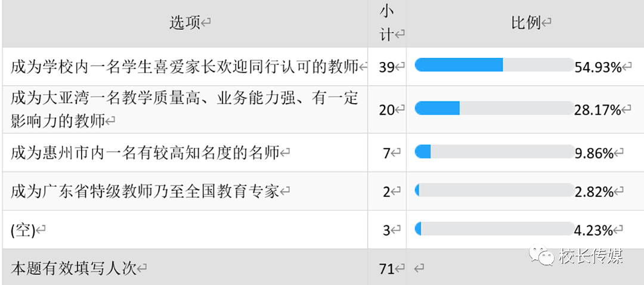The height and width of the screenshot is (285, 644).
Task: Select the option about 学校内 teacher recognition
Action: [x=184, y=67]
